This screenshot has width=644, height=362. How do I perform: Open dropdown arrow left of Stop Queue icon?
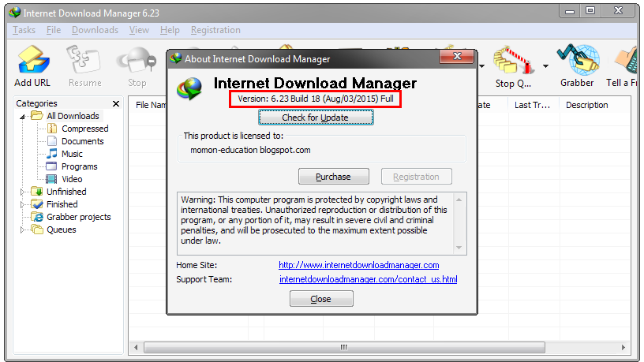(x=481, y=66)
